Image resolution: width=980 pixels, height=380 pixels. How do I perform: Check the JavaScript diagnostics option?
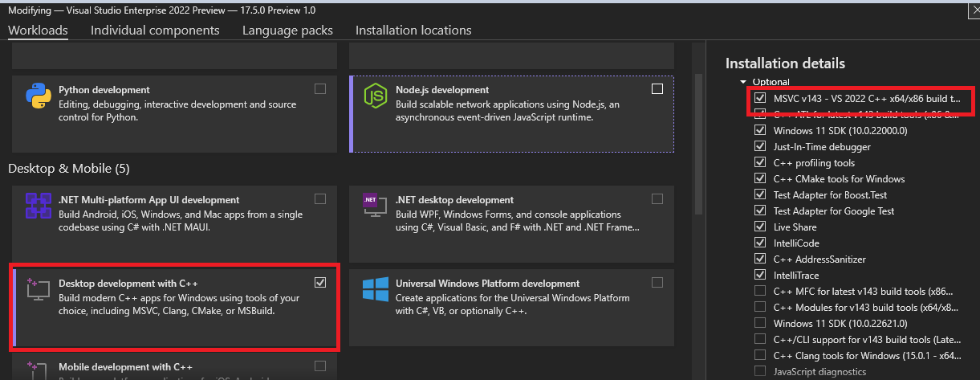[760, 371]
